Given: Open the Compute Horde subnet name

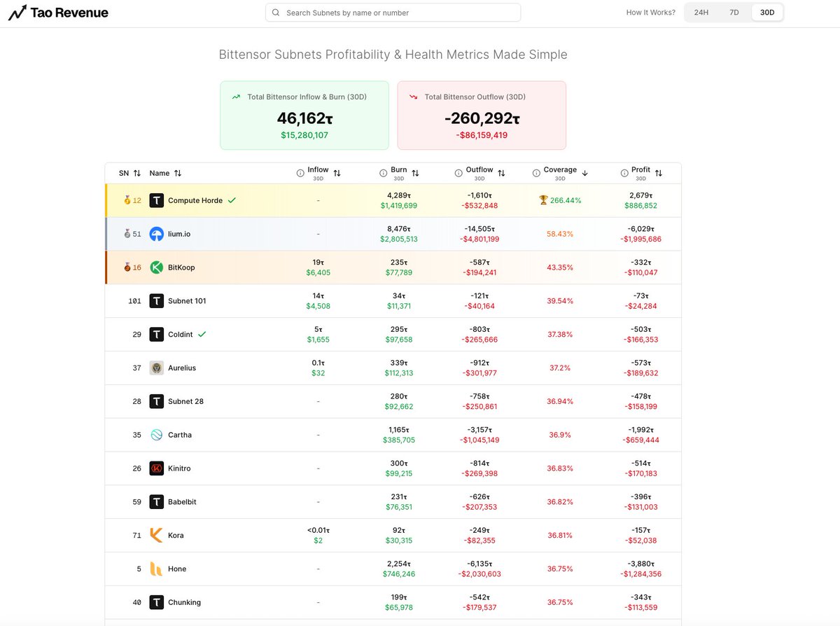Looking at the screenshot, I should [x=195, y=200].
